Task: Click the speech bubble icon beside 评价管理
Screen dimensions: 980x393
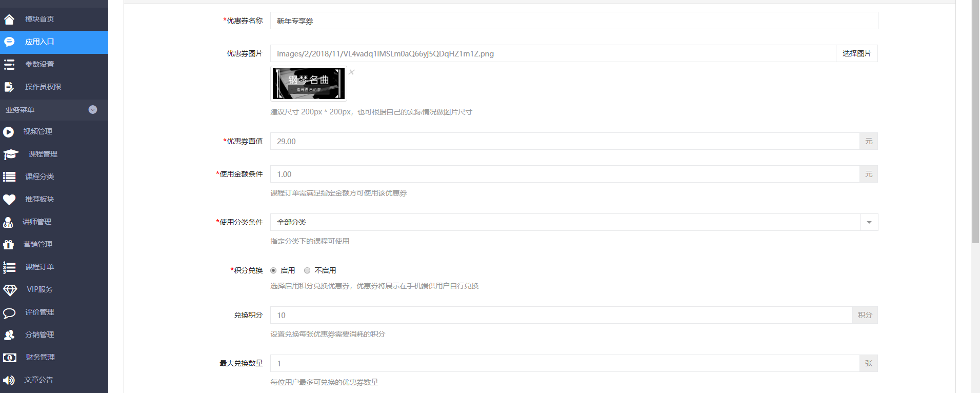Action: 9,312
